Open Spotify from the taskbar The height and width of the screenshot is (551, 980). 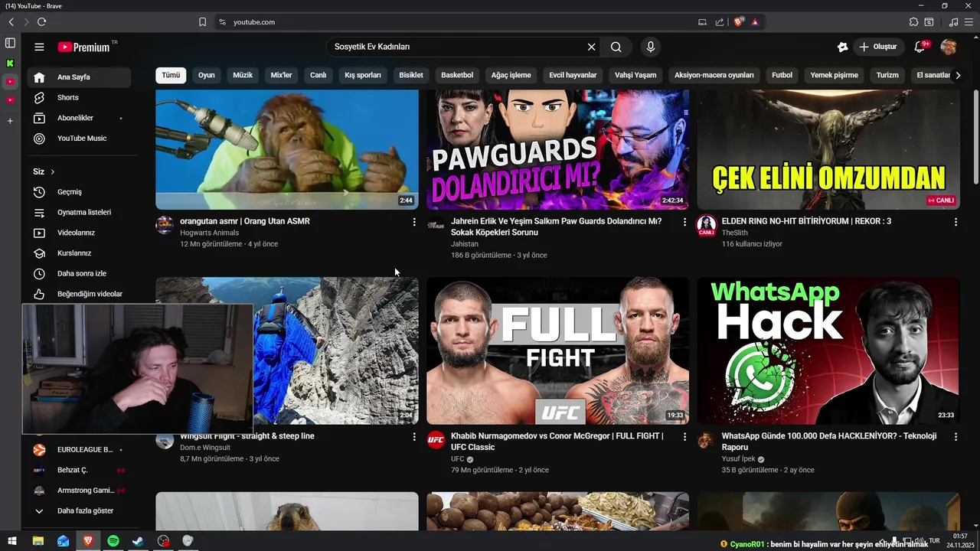click(x=113, y=541)
